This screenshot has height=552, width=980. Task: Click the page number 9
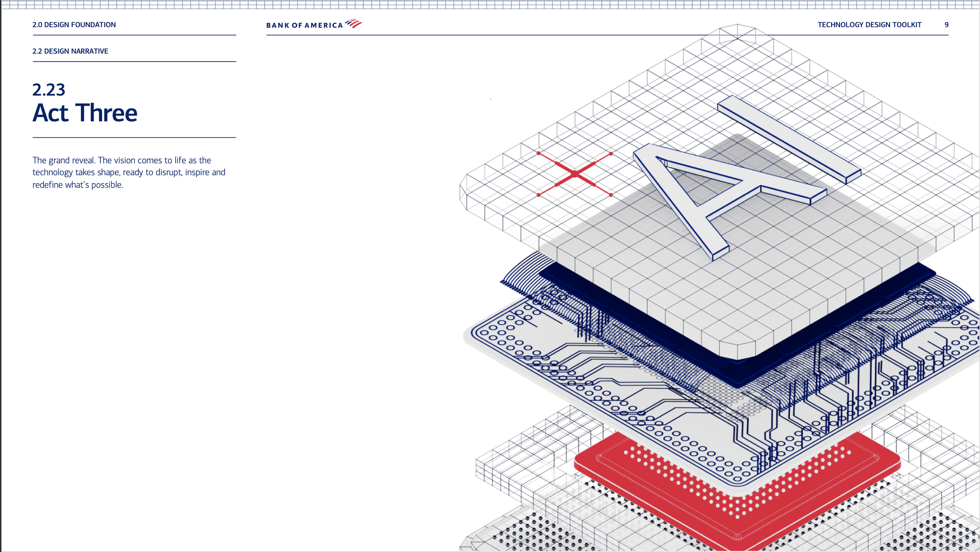946,25
